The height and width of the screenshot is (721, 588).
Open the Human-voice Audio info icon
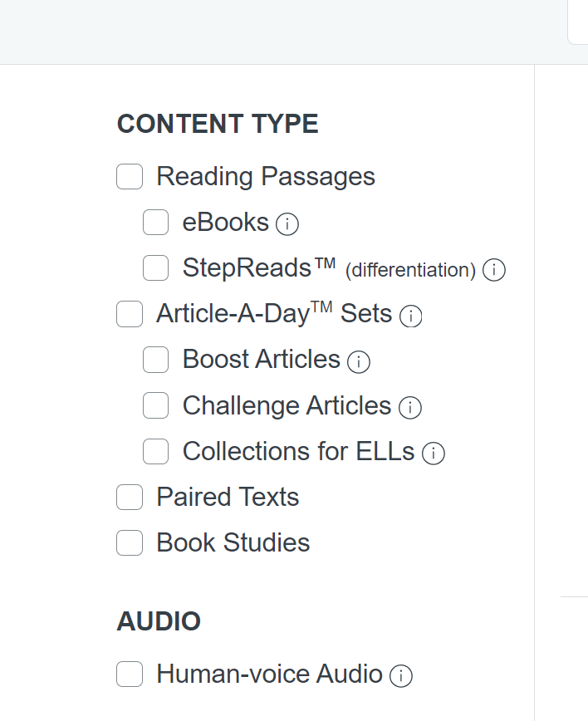coord(400,676)
